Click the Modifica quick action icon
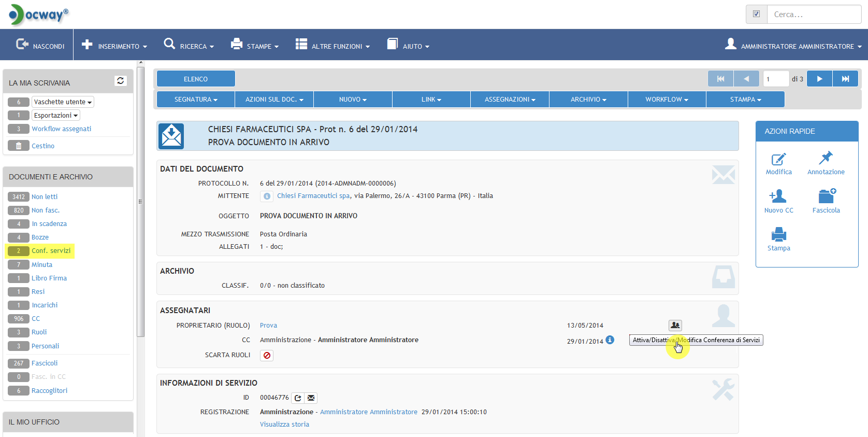Image resolution: width=868 pixels, height=437 pixels. [778, 159]
